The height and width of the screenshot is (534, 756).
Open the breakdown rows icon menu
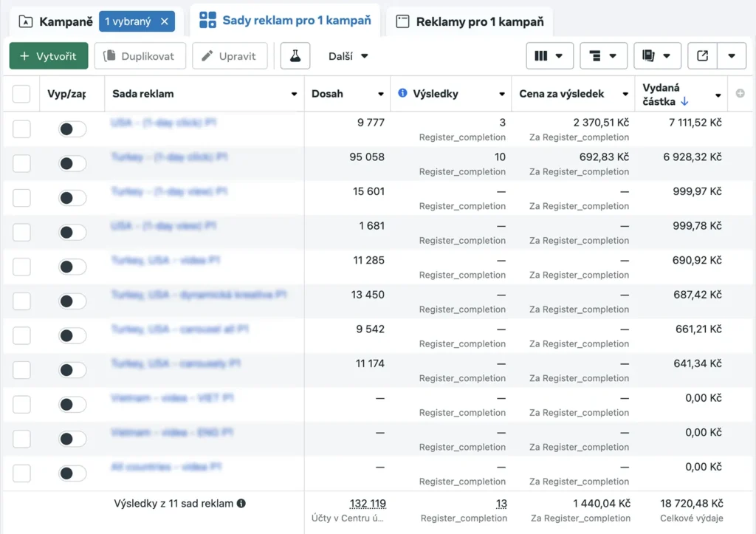[603, 56]
